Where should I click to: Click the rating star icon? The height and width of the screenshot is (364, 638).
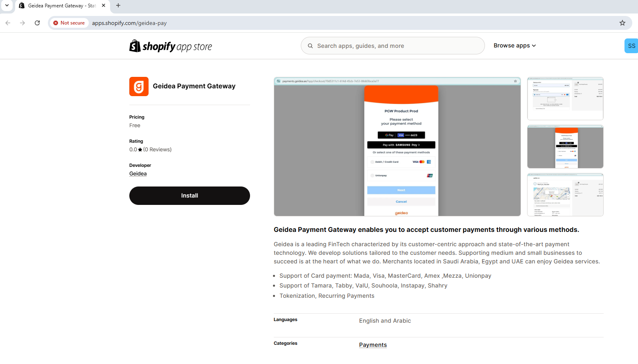tap(140, 150)
